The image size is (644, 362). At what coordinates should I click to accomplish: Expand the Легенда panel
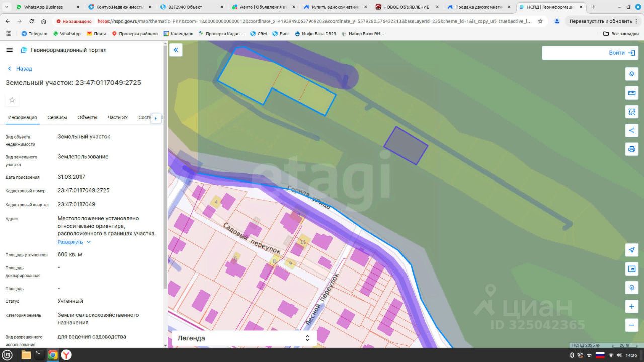245,338
